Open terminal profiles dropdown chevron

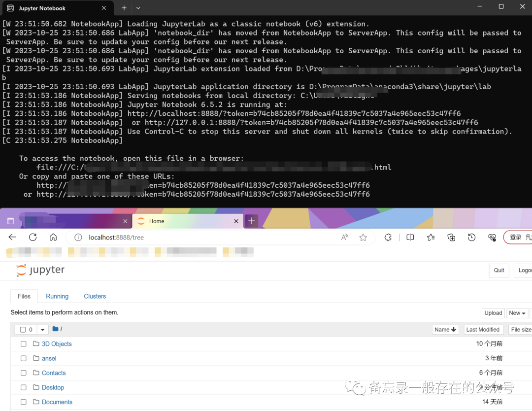tap(138, 8)
